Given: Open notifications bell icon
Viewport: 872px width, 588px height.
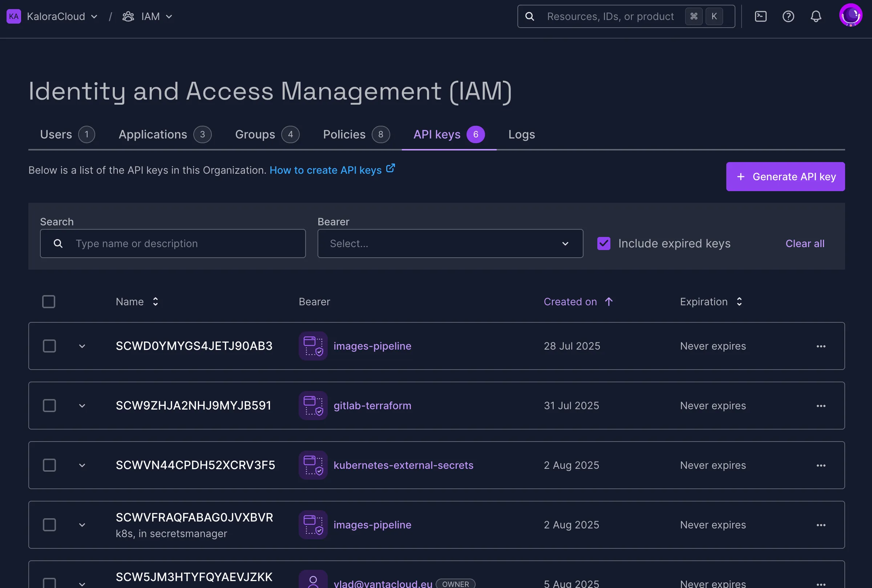Looking at the screenshot, I should [x=816, y=16].
